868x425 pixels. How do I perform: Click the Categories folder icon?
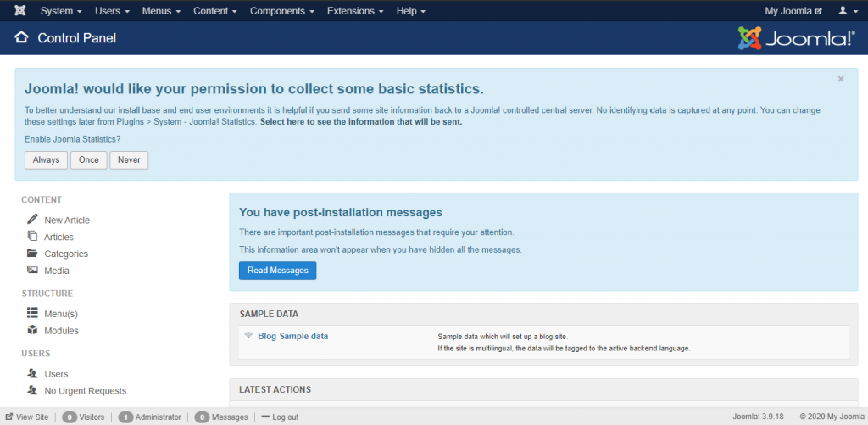(x=33, y=254)
